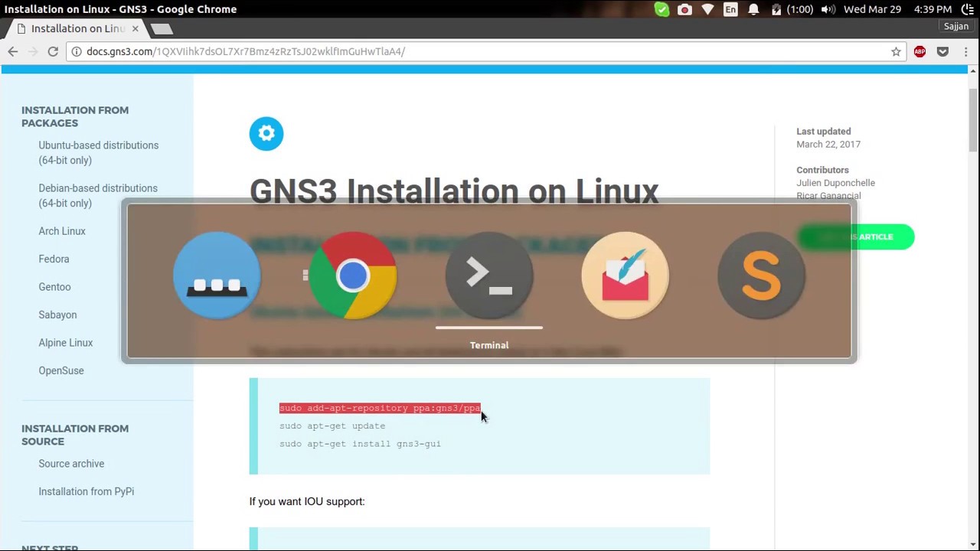Open Fedora sidebar link
The image size is (980, 551).
point(54,259)
